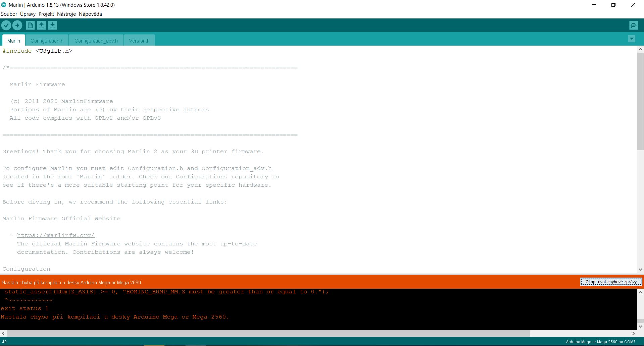Expand the tab options dropdown arrow
The image size is (644, 346).
pyautogui.click(x=632, y=39)
